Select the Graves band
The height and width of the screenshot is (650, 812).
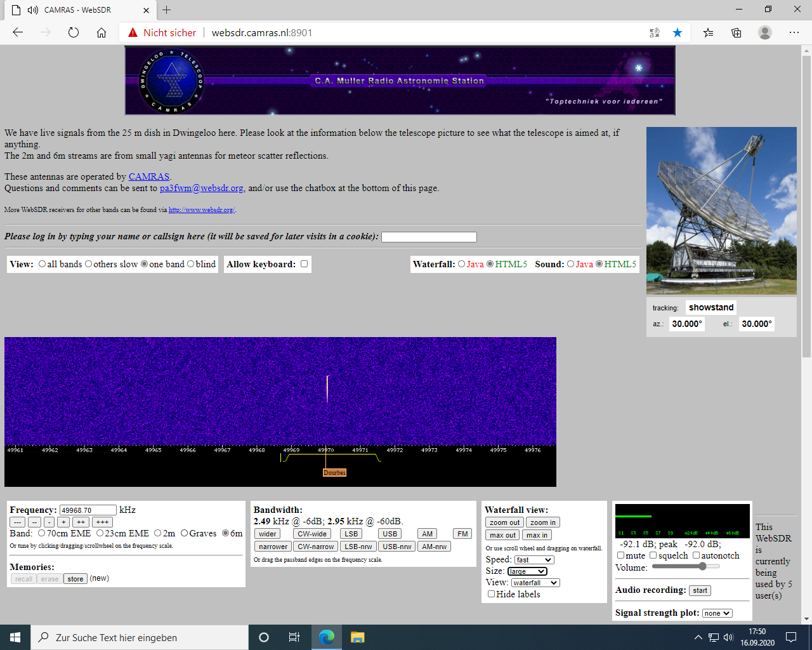184,533
